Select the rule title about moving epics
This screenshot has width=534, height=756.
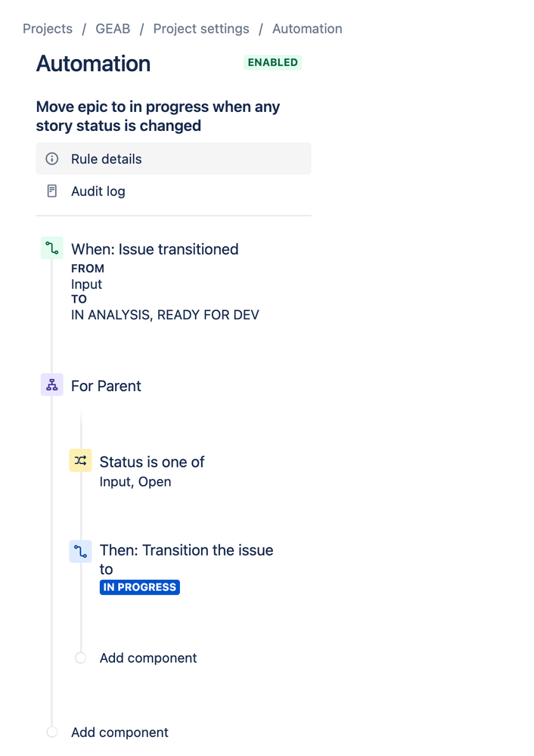[x=158, y=115]
